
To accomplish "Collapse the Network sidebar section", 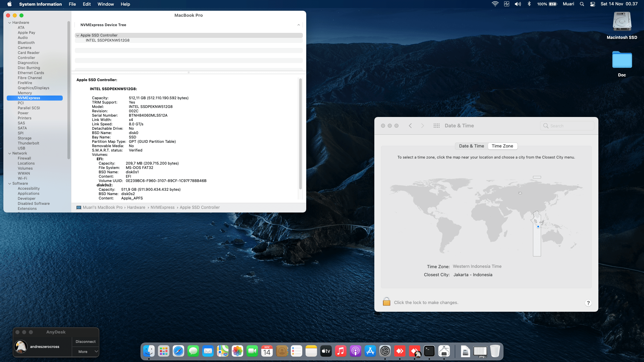I will (10, 154).
